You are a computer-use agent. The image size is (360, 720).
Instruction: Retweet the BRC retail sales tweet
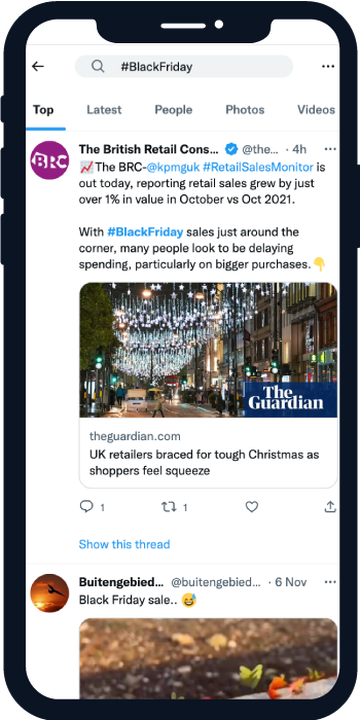coord(168,507)
